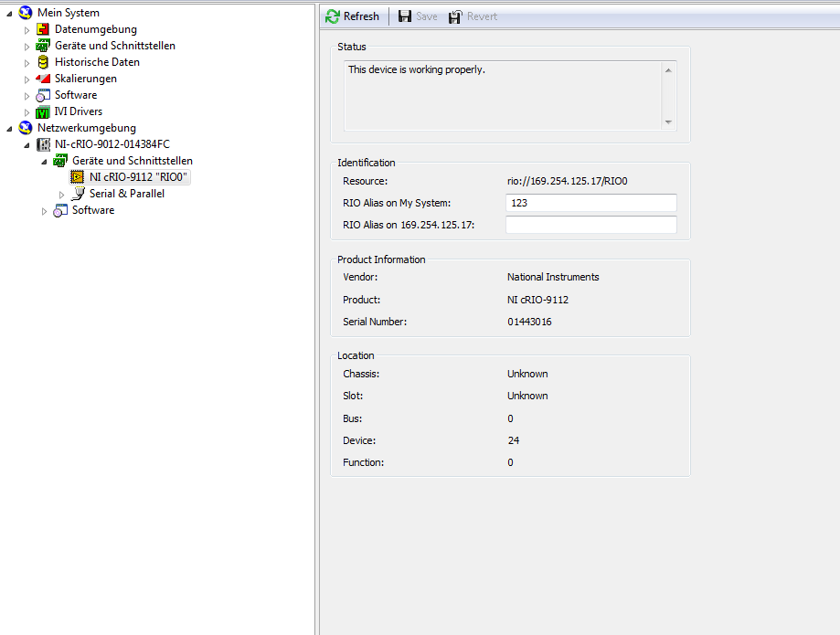
Task: Click the Slot value Unknown
Action: coord(527,396)
